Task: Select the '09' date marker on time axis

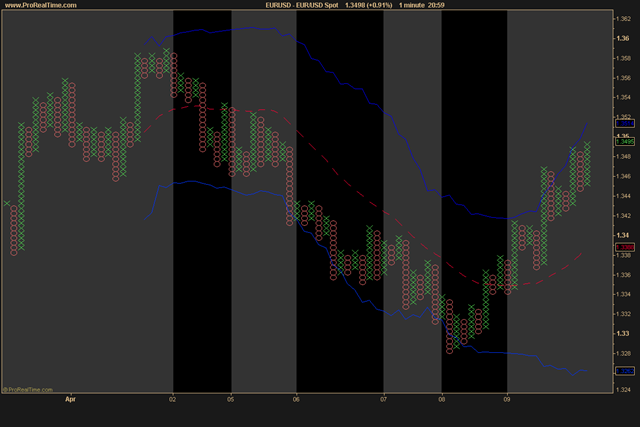Action: tap(507, 399)
